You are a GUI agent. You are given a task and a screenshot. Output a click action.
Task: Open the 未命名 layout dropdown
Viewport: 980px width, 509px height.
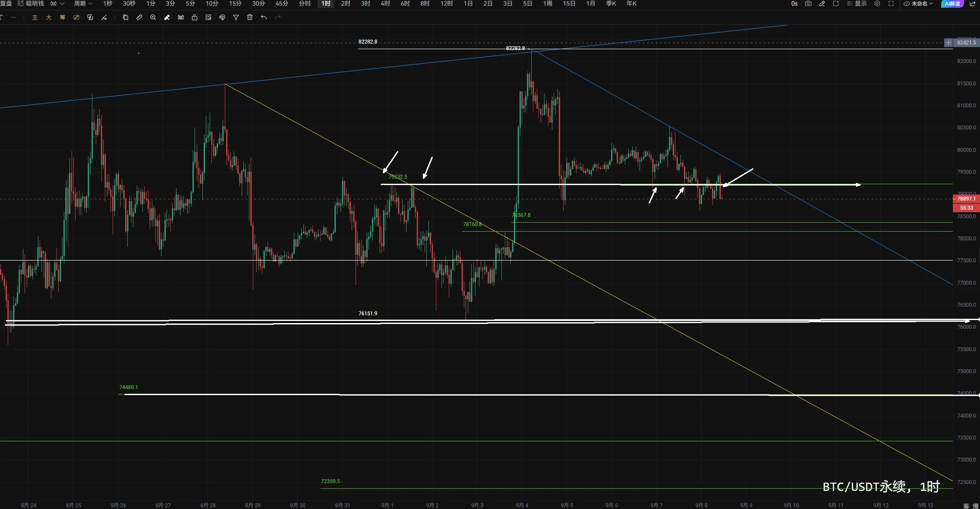click(x=918, y=3)
